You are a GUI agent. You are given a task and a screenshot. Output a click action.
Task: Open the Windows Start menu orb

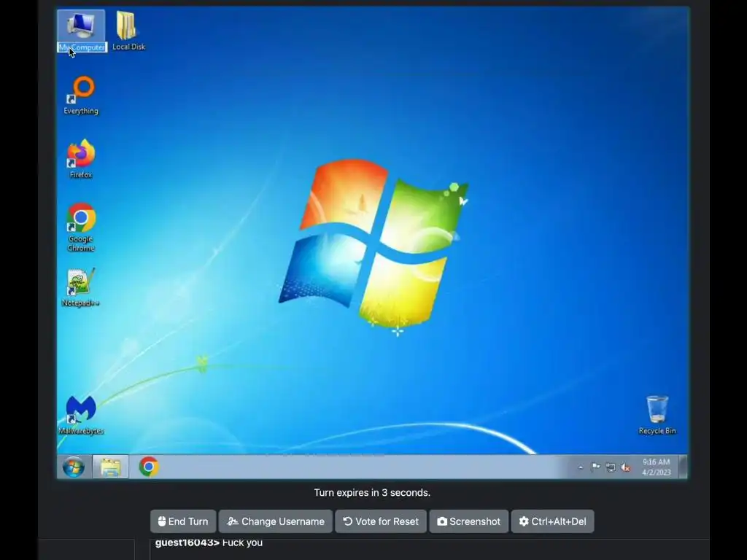74,467
